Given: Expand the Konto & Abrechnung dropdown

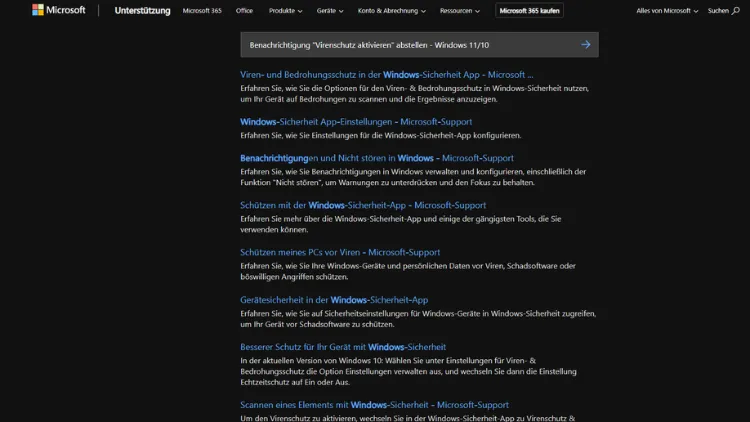Looking at the screenshot, I should (391, 11).
